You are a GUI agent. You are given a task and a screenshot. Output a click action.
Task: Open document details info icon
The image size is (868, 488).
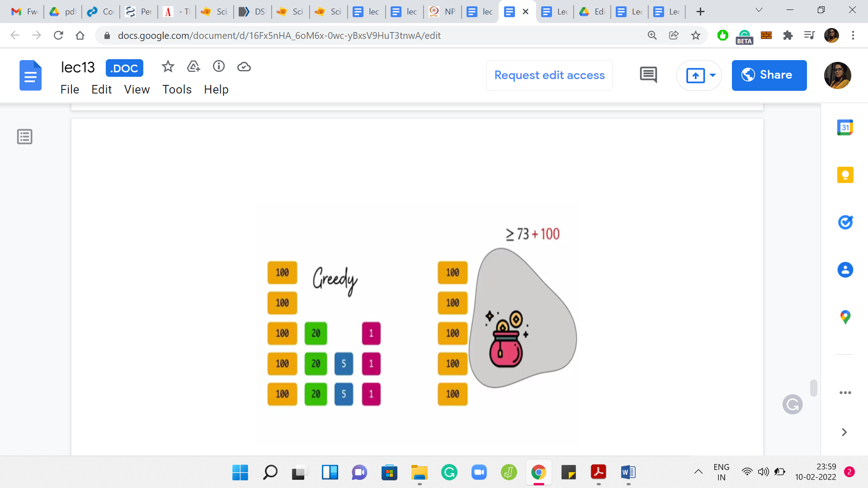(x=219, y=67)
